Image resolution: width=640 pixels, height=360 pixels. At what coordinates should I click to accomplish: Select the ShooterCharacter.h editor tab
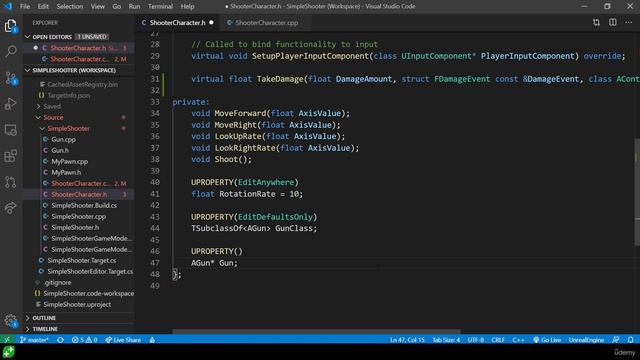tap(178, 23)
